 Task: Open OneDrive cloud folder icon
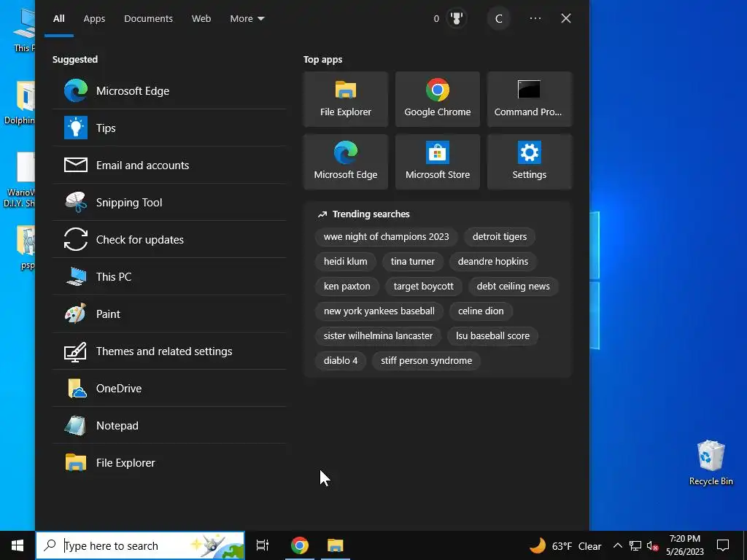[x=76, y=389]
